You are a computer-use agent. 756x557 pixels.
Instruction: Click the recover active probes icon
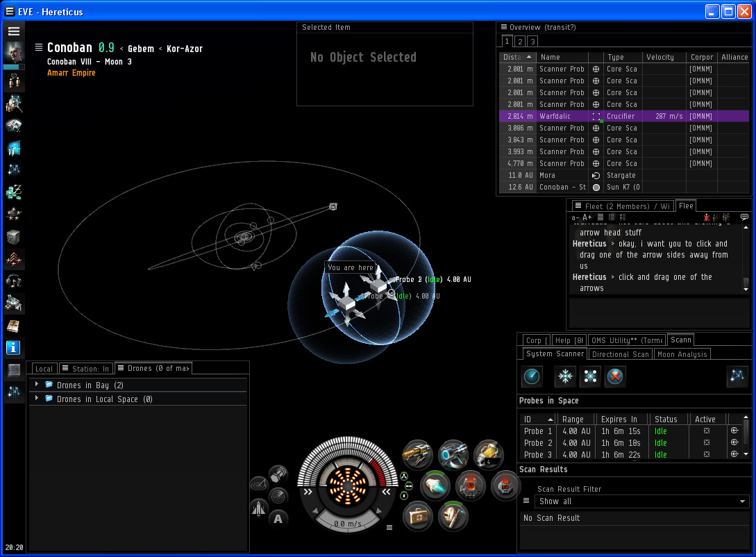pos(565,376)
